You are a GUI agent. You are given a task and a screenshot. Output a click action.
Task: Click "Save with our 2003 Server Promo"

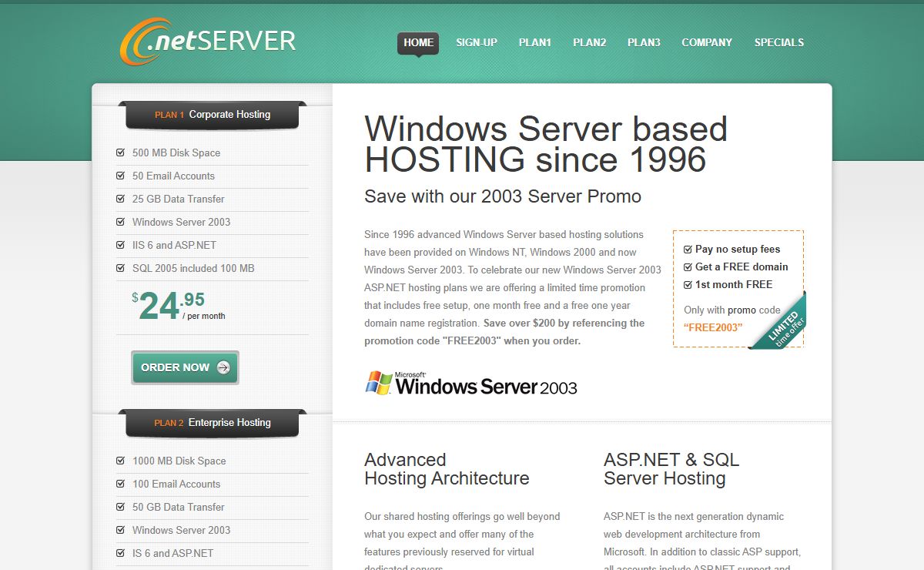click(503, 196)
